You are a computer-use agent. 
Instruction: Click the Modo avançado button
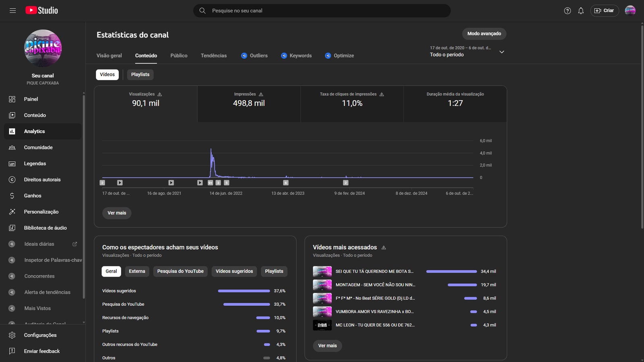484,34
